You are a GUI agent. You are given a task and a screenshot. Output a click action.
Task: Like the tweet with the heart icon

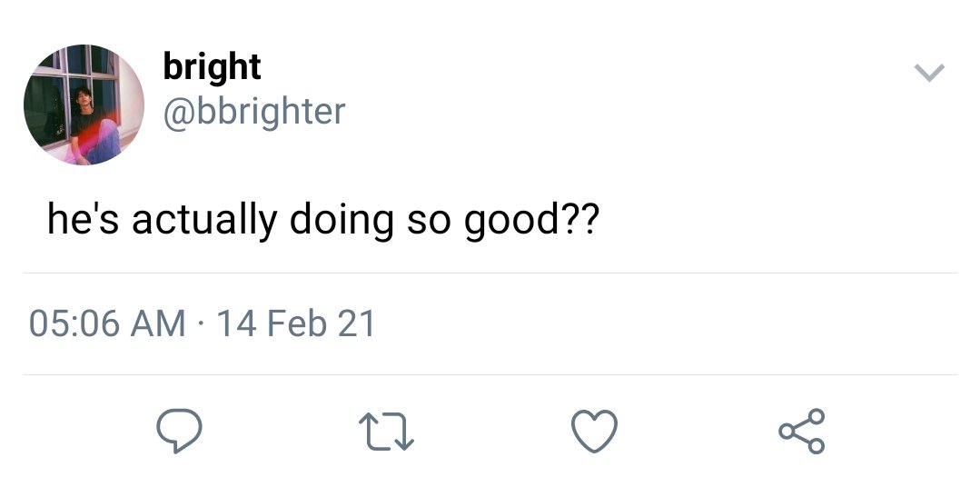pos(594,432)
